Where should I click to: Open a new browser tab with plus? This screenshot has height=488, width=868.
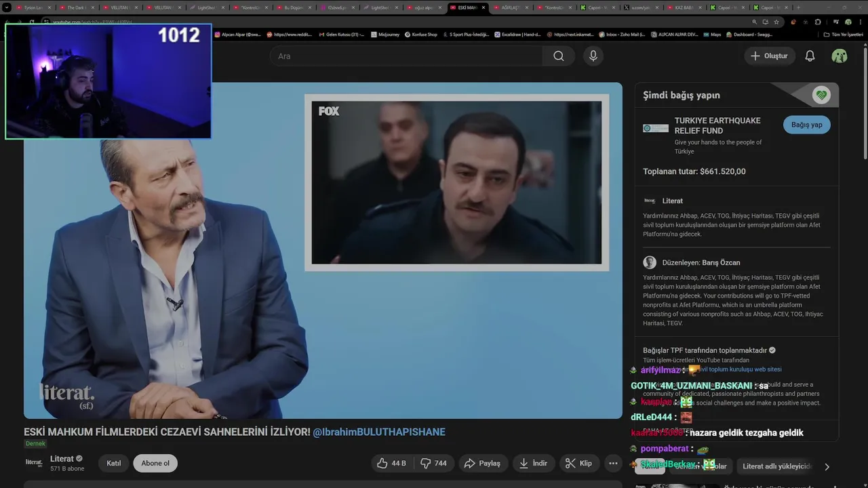coord(797,7)
